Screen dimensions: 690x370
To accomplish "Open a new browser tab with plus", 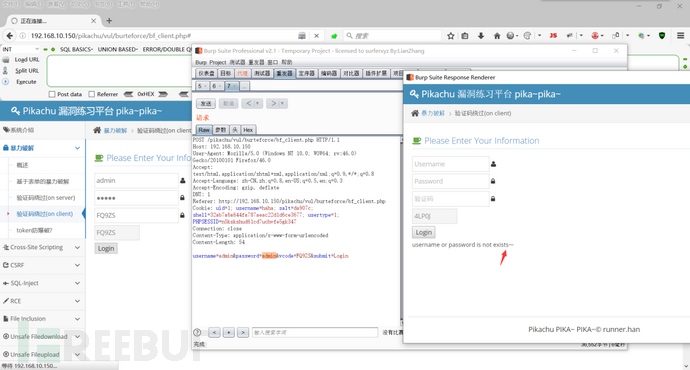I will (109, 21).
